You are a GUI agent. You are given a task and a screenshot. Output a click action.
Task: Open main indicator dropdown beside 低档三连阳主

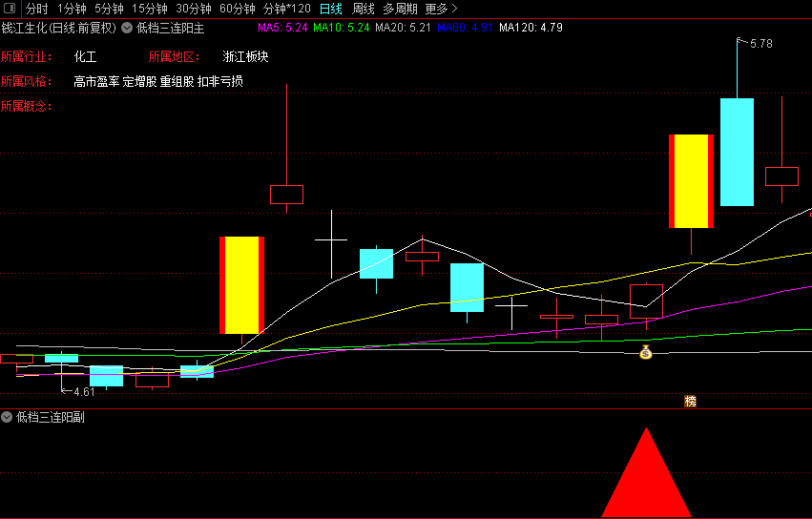pos(127,28)
